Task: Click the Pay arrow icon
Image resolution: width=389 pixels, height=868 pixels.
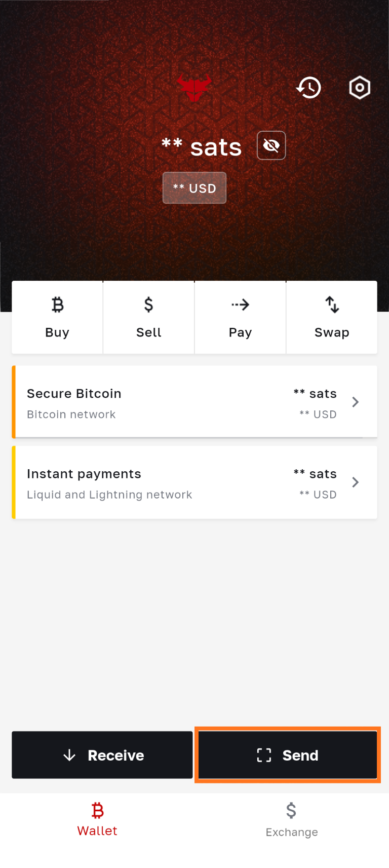Action: 240,305
